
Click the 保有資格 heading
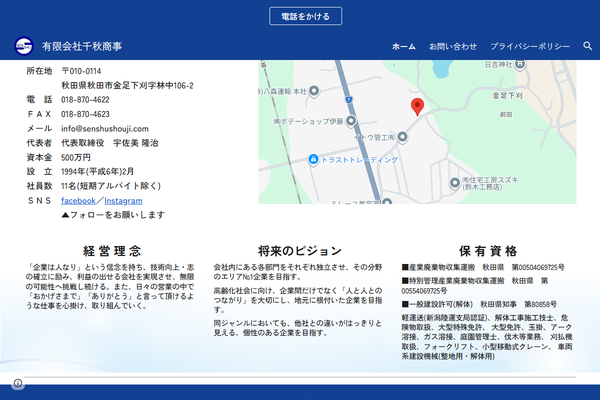pyautogui.click(x=488, y=251)
